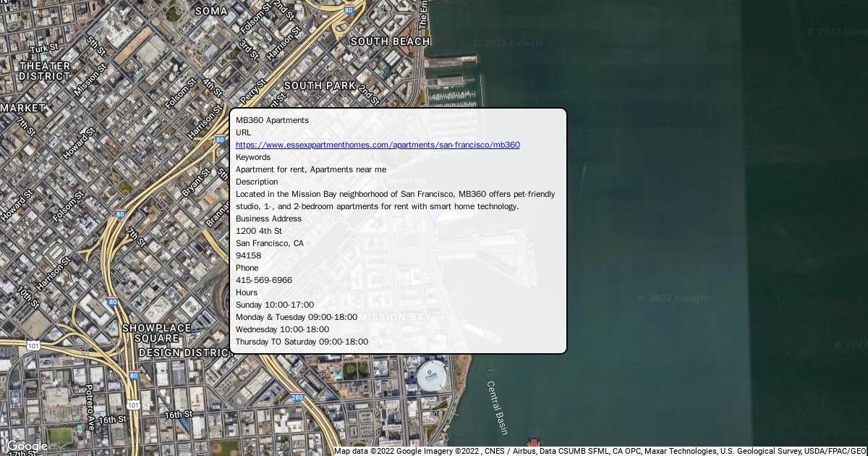868x456 pixels.
Task: Click the SHOWPLACE SQUARE label
Action: (x=156, y=333)
